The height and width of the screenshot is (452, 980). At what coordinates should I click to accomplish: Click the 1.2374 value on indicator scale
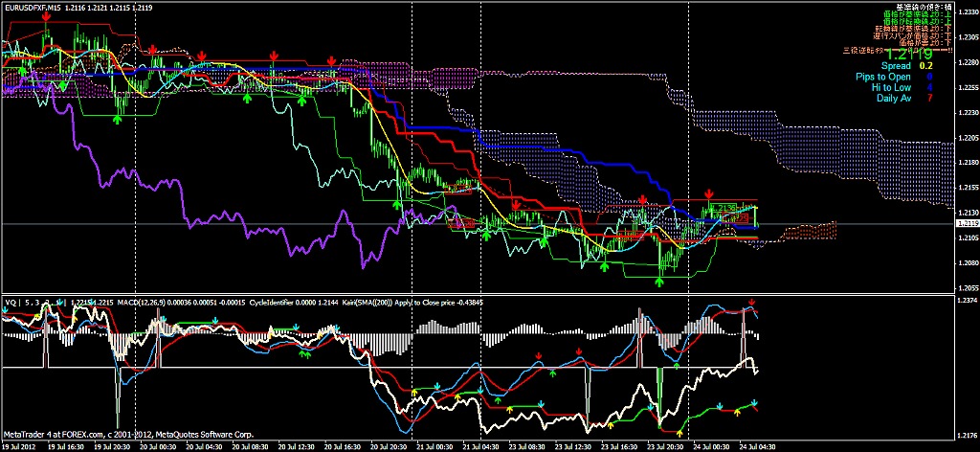(965, 301)
